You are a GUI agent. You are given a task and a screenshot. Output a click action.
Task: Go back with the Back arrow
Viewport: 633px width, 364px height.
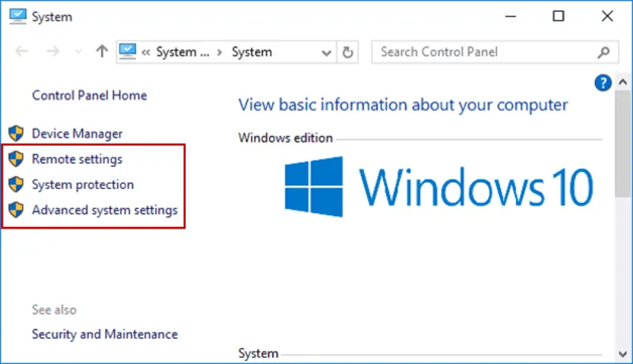pos(21,51)
